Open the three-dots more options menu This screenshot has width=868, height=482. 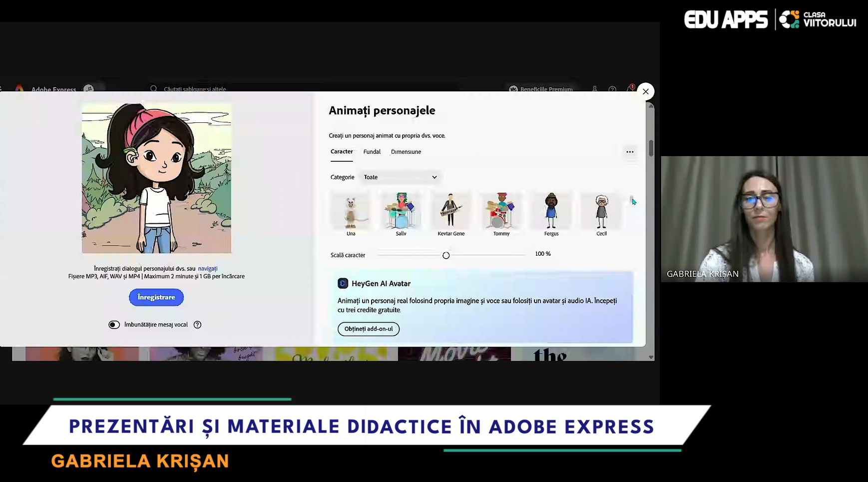630,152
